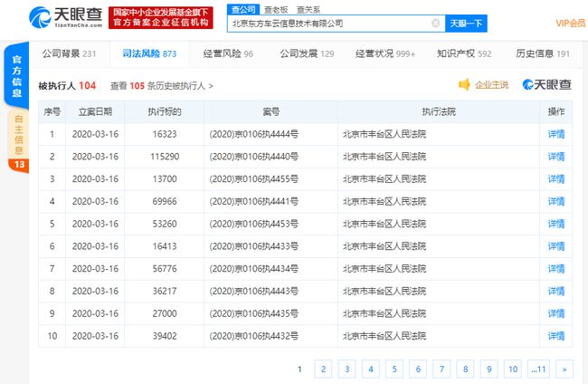
Task: Open 详情 for case 执4441号
Action: (x=556, y=202)
